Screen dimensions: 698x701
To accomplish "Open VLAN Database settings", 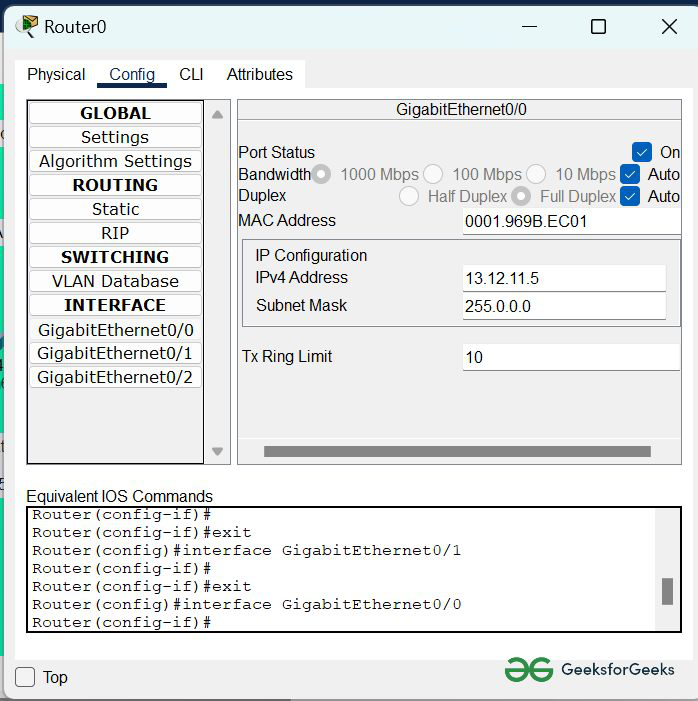I will pyautogui.click(x=115, y=281).
